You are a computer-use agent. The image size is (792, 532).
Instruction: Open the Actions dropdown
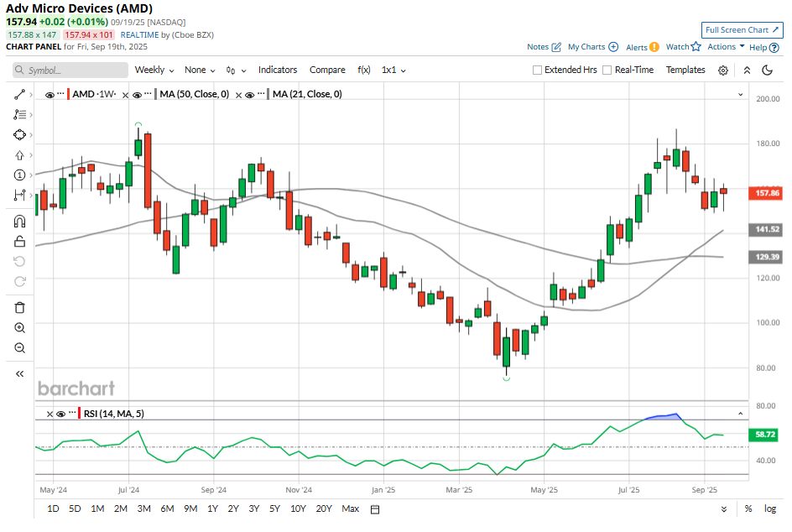pyautogui.click(x=726, y=46)
